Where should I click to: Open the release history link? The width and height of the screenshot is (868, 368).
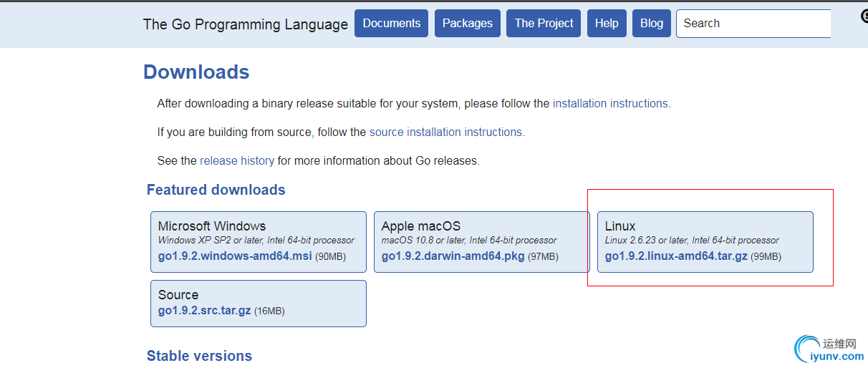click(237, 161)
